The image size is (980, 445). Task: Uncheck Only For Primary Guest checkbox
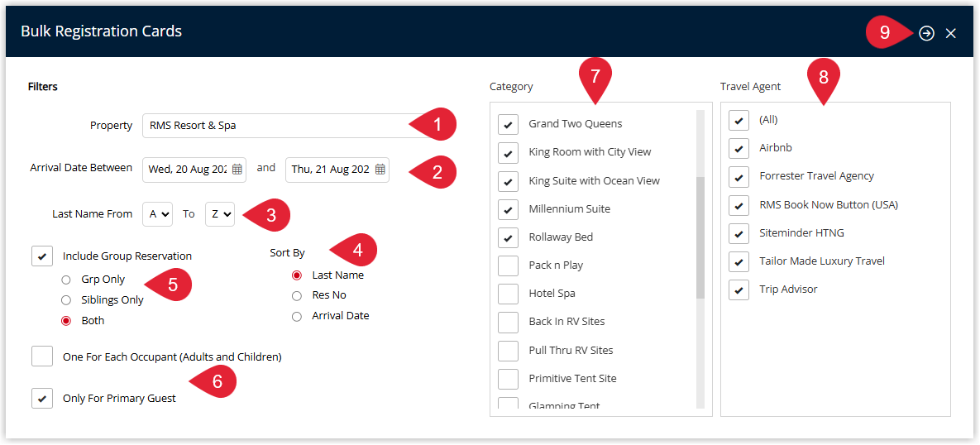tap(42, 398)
